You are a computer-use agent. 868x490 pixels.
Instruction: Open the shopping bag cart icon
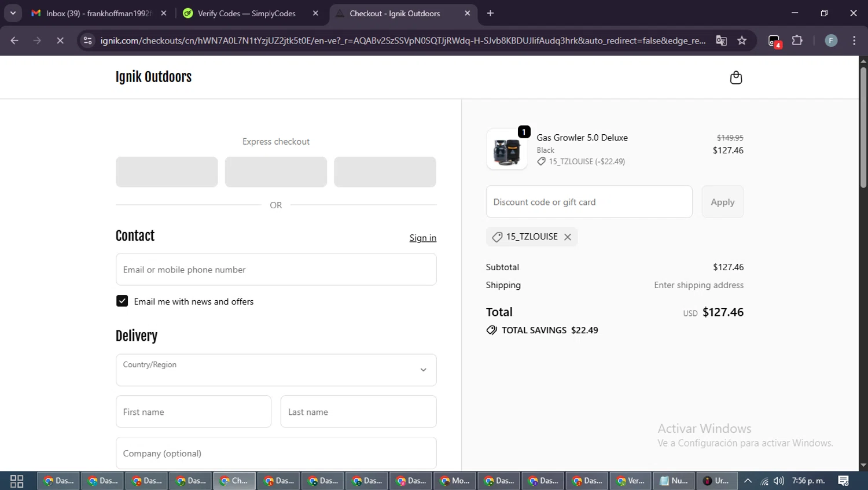tap(735, 78)
